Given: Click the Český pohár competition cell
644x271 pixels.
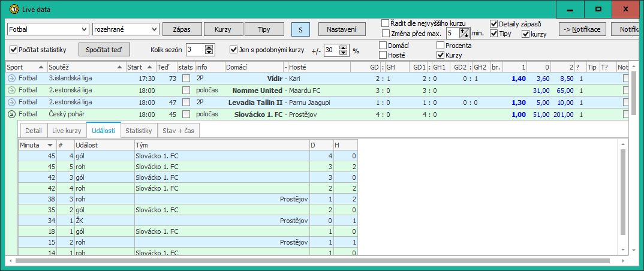Looking at the screenshot, I should [x=86, y=115].
